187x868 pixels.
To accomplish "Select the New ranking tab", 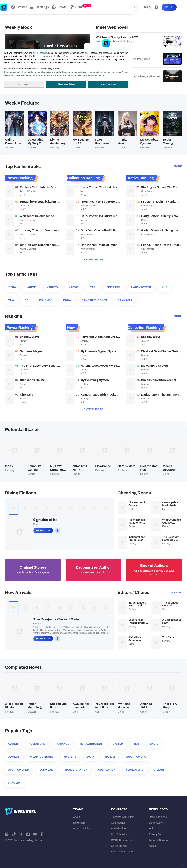I will click(x=71, y=327).
